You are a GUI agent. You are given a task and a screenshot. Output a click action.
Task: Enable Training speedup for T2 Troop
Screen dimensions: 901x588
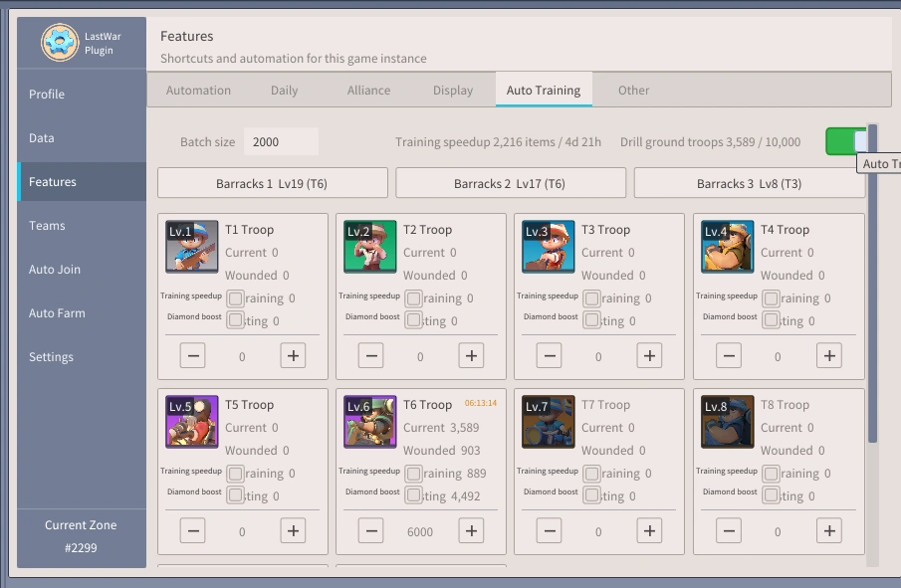click(x=413, y=298)
